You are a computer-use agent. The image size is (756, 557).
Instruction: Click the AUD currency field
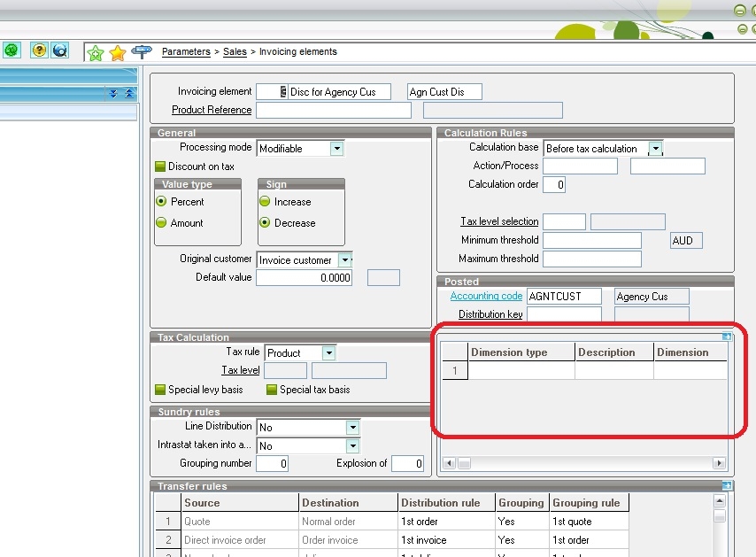(x=686, y=240)
